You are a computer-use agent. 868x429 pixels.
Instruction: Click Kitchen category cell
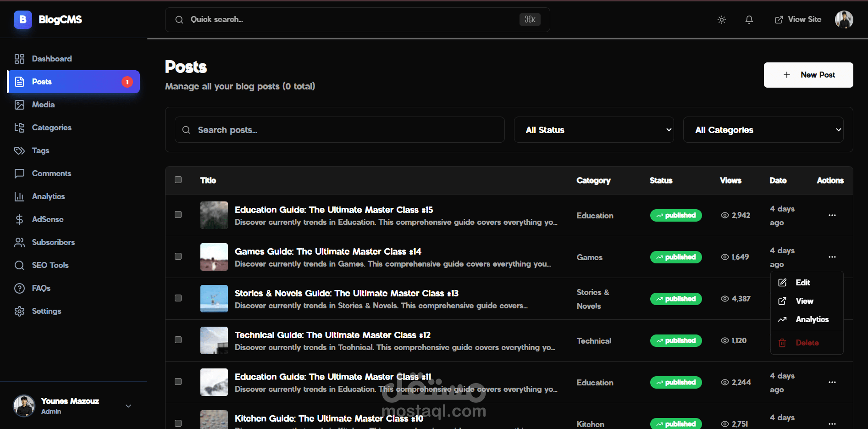point(591,424)
